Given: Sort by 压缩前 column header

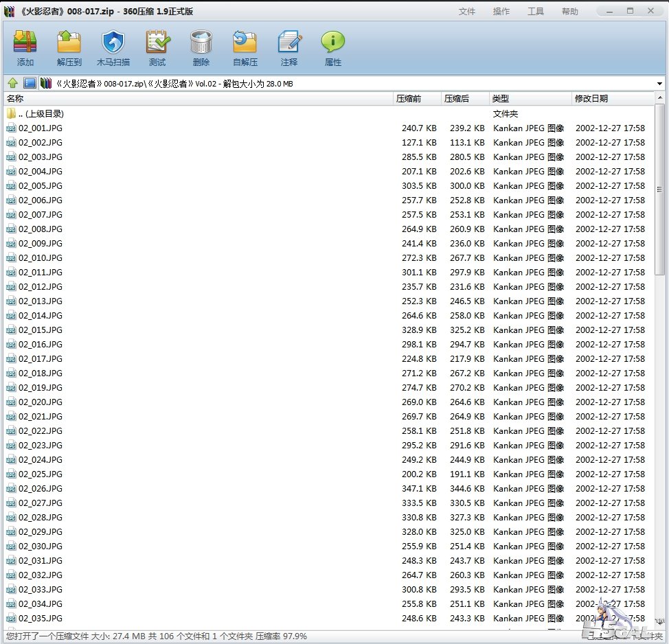Looking at the screenshot, I should click(416, 99).
